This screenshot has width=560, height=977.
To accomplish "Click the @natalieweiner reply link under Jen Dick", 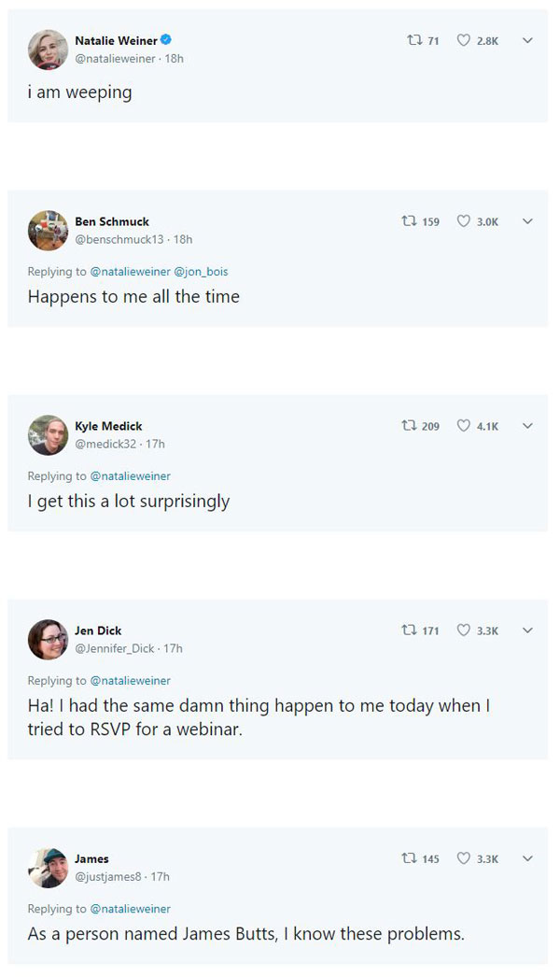I will coord(130,680).
